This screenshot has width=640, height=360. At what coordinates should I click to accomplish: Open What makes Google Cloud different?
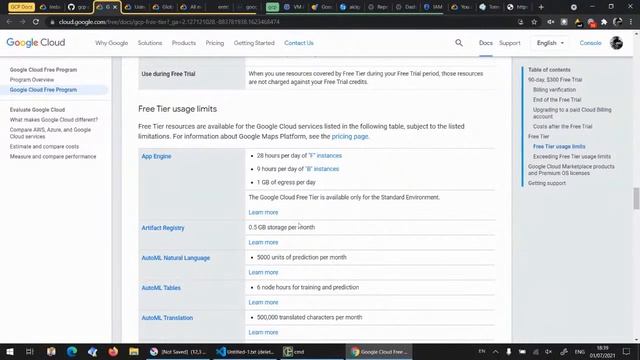coord(54,120)
